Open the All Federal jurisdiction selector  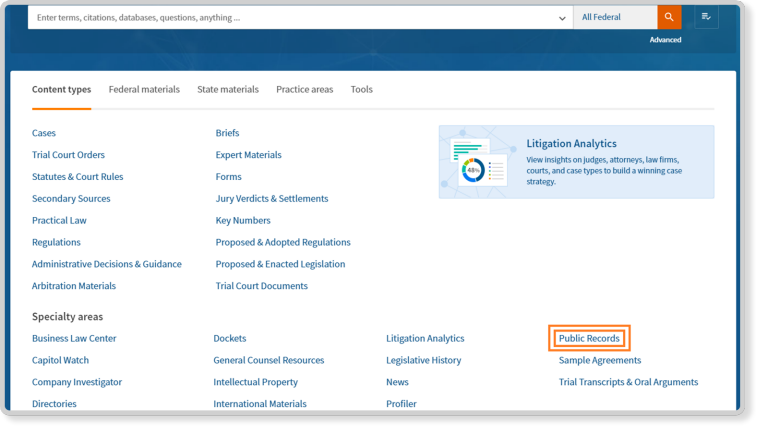614,17
